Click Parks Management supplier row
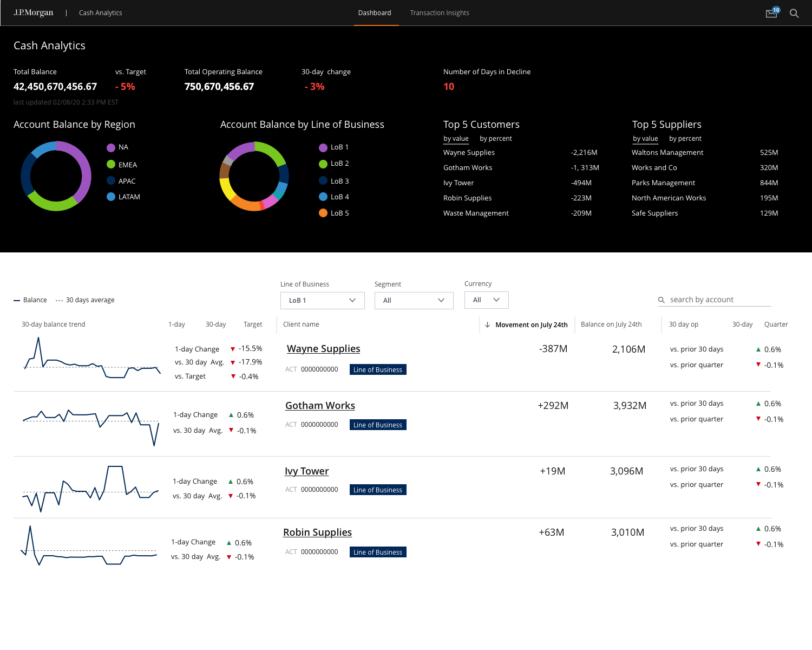812x650 pixels. coord(705,183)
